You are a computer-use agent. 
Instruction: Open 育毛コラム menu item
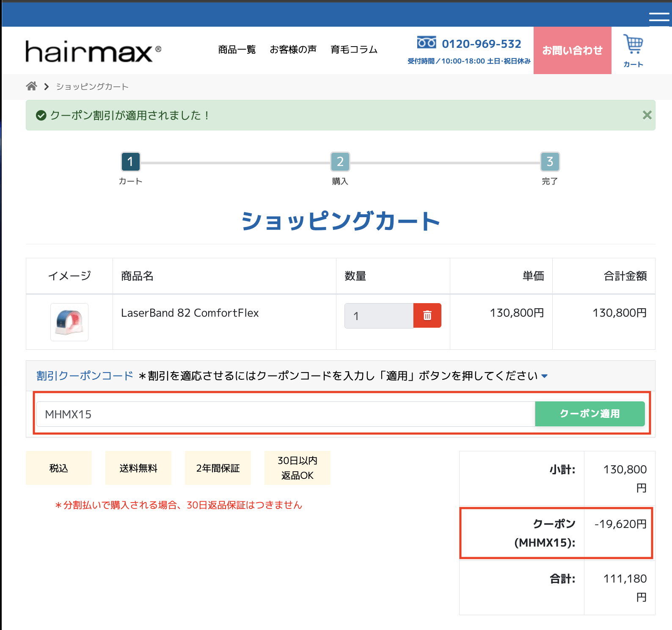click(354, 50)
